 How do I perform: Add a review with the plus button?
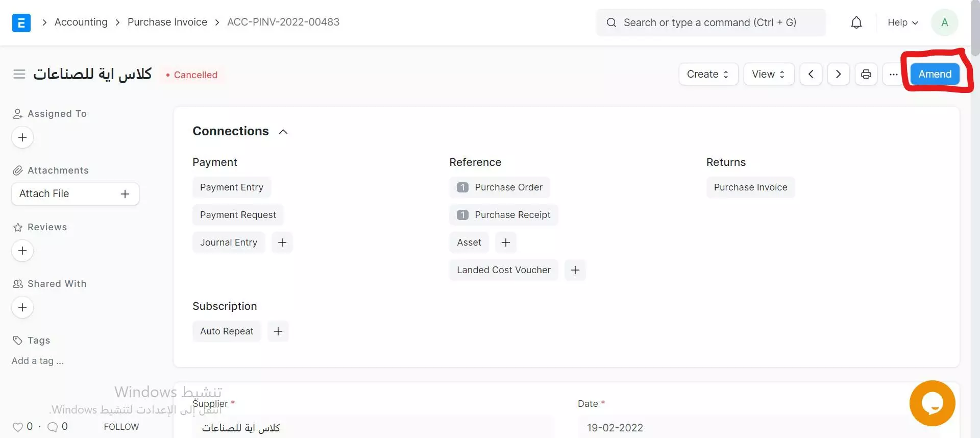(x=22, y=251)
